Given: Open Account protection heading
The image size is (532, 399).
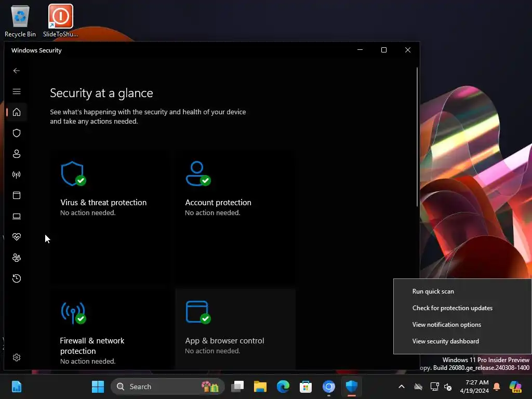Looking at the screenshot, I should click(x=218, y=203).
